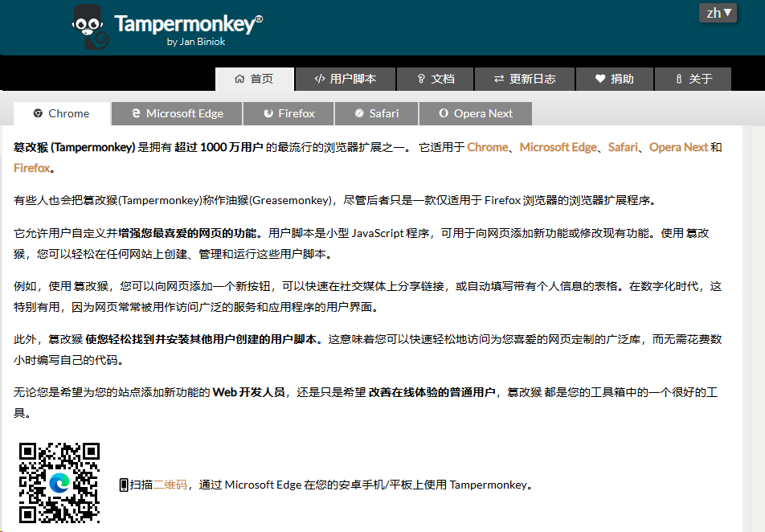Click the 二维码 link
765x532 pixels.
click(170, 485)
